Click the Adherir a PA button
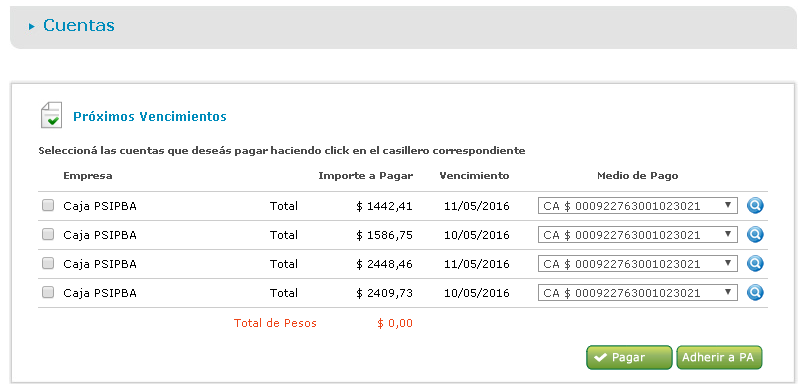The image size is (810, 390). coord(719,357)
